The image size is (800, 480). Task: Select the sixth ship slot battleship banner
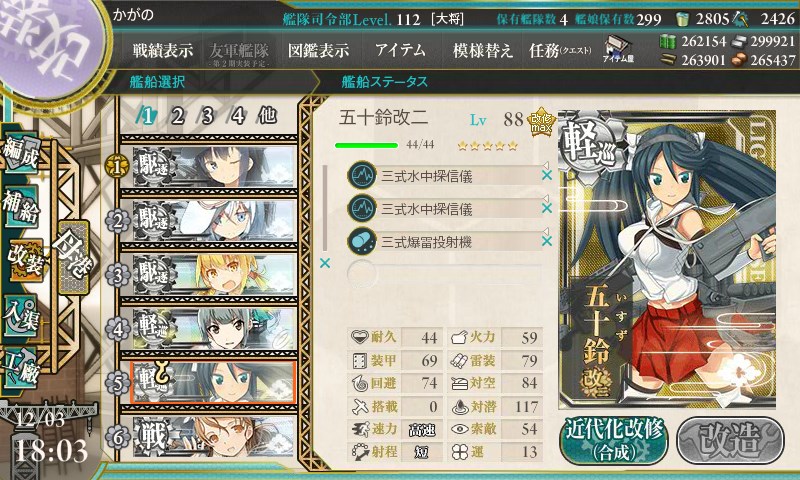click(214, 437)
